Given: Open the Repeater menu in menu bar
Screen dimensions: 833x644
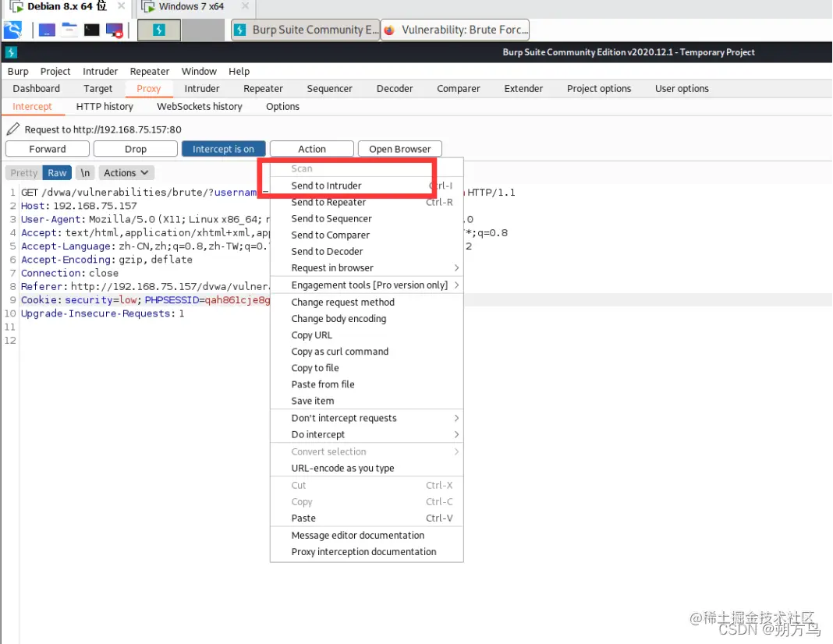Looking at the screenshot, I should pos(149,71).
